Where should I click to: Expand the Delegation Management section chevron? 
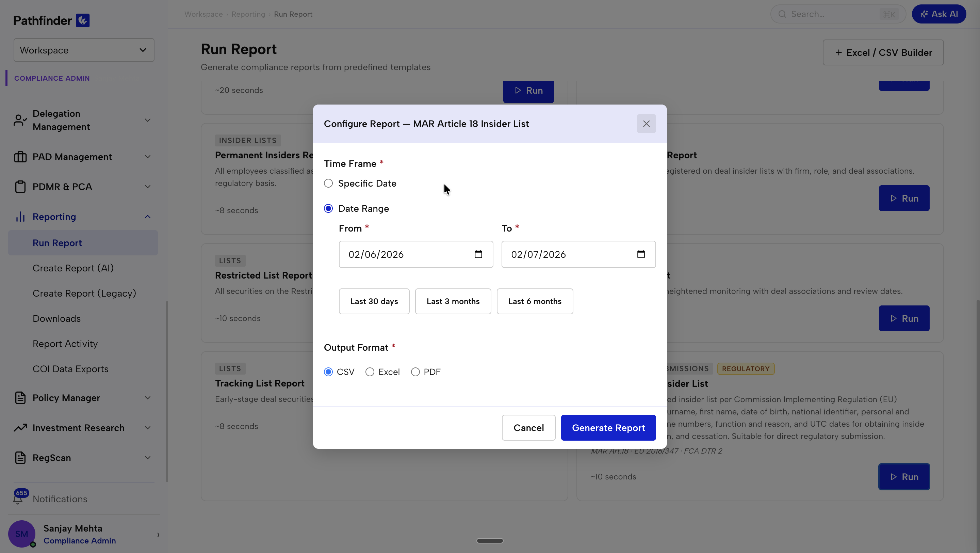pos(148,120)
